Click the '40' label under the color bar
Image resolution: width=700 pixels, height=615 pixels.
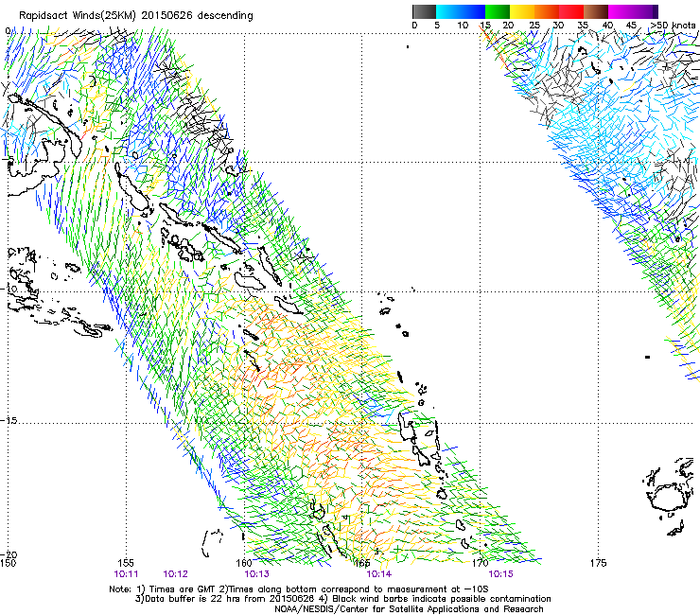[x=607, y=25]
